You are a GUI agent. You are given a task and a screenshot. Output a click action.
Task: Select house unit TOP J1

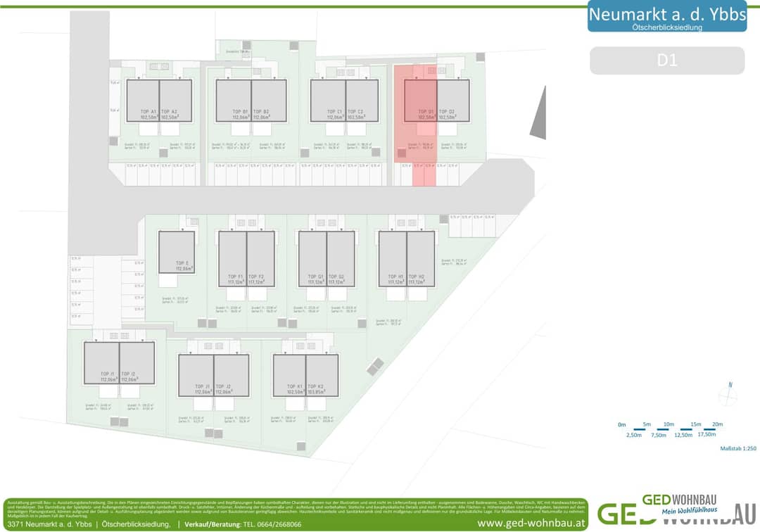point(196,376)
